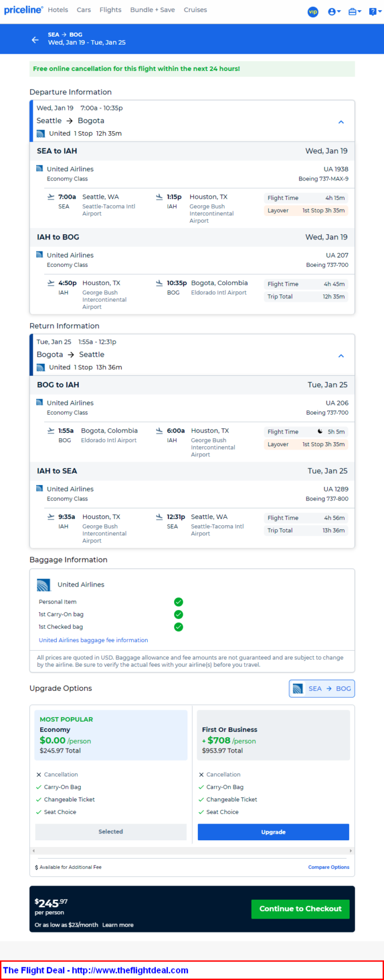The image size is (384, 980).
Task: Open Hotels in top navigation
Action: tap(58, 10)
